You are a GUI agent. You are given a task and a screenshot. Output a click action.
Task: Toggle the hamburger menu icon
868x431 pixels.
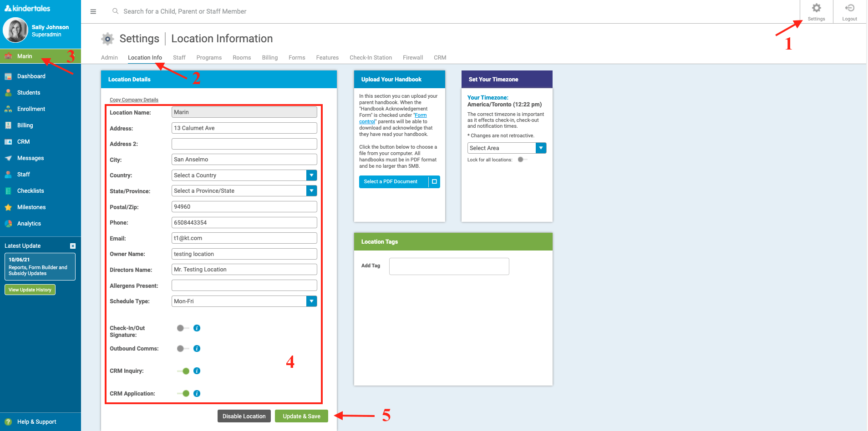click(93, 11)
